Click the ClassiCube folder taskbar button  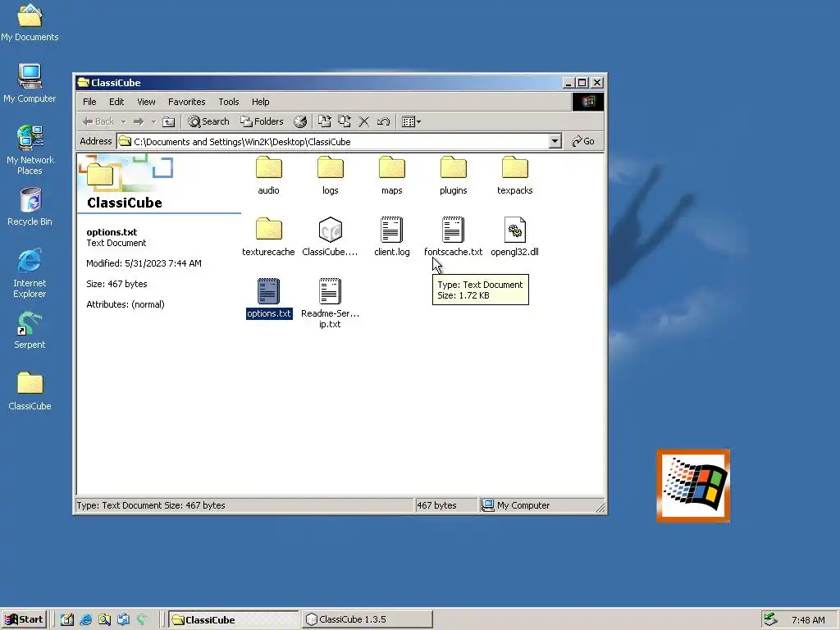point(234,619)
